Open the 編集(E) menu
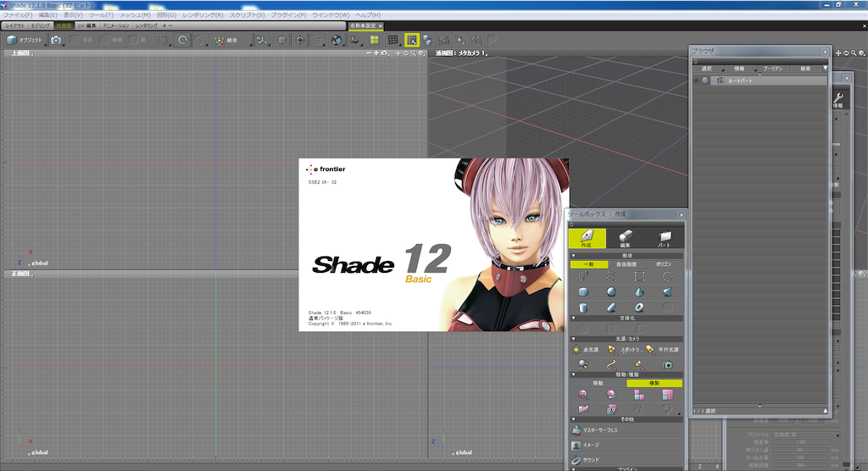The image size is (868, 471). [x=47, y=15]
